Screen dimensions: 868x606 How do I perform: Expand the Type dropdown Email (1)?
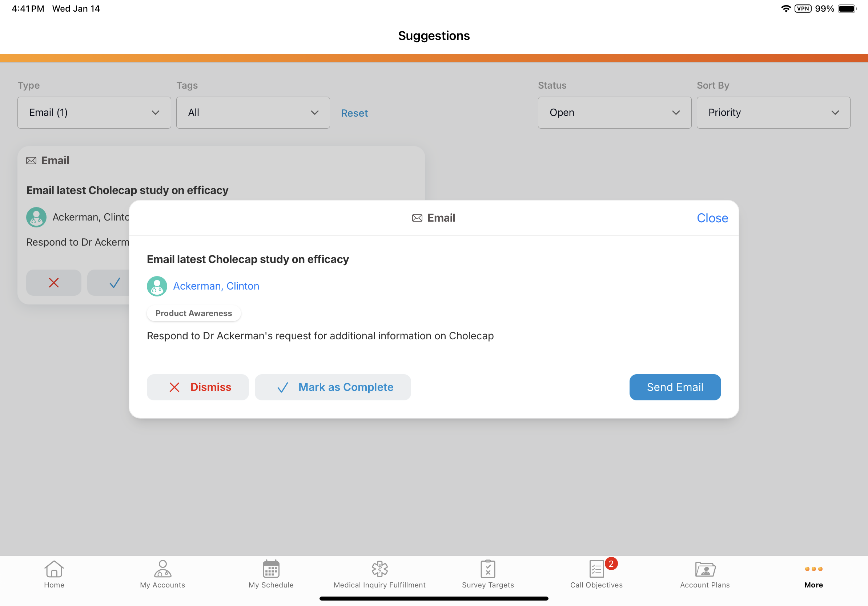pos(94,113)
